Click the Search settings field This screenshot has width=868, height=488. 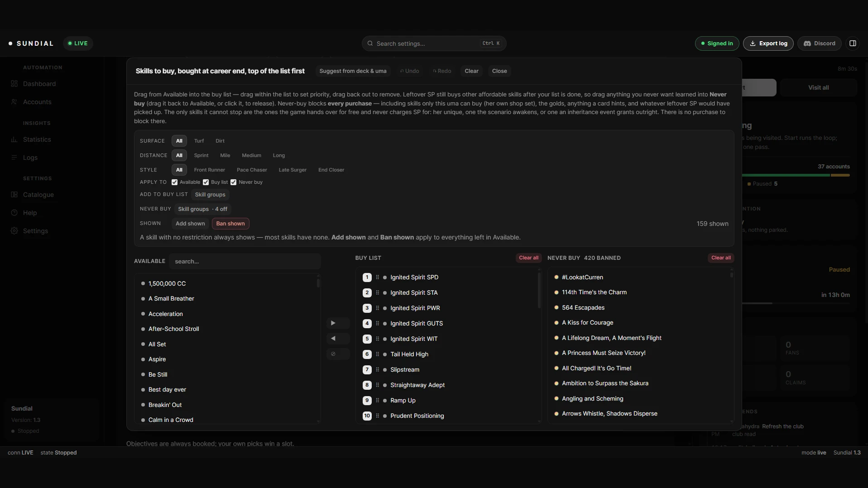pos(434,43)
